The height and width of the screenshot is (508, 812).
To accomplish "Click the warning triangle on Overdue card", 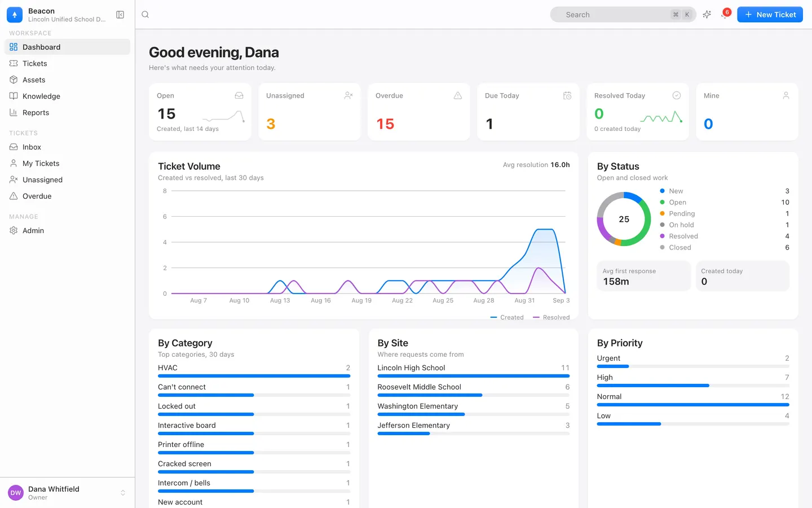I will click(458, 96).
